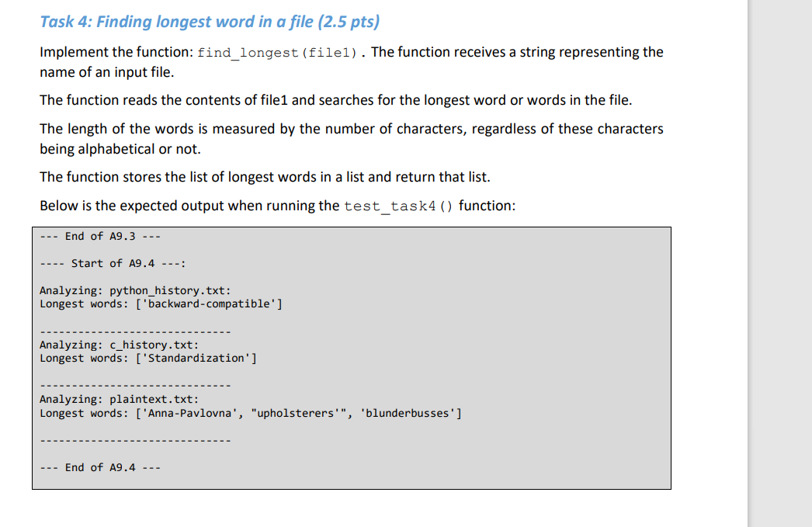Click the code text 'find_longest(file1)'

coord(277,53)
